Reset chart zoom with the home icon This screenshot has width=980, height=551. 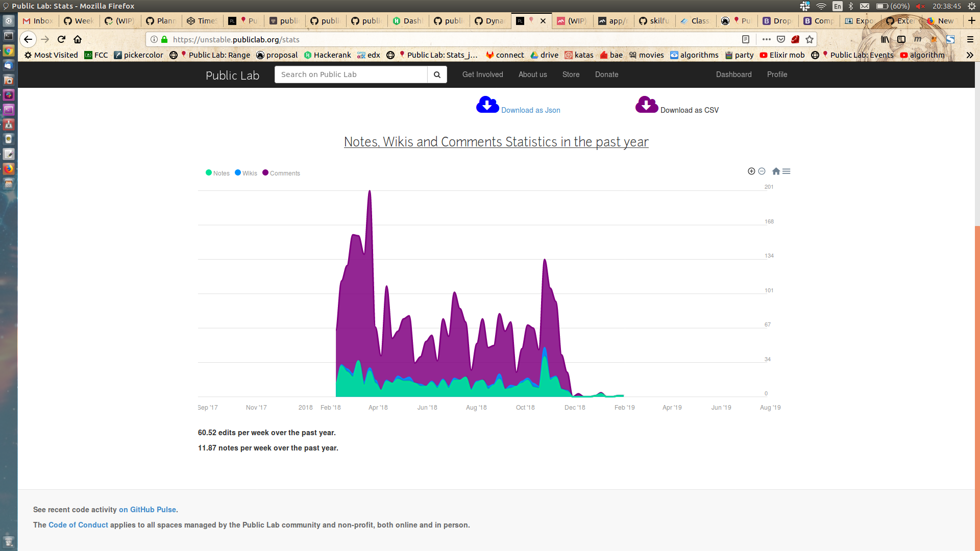point(776,171)
